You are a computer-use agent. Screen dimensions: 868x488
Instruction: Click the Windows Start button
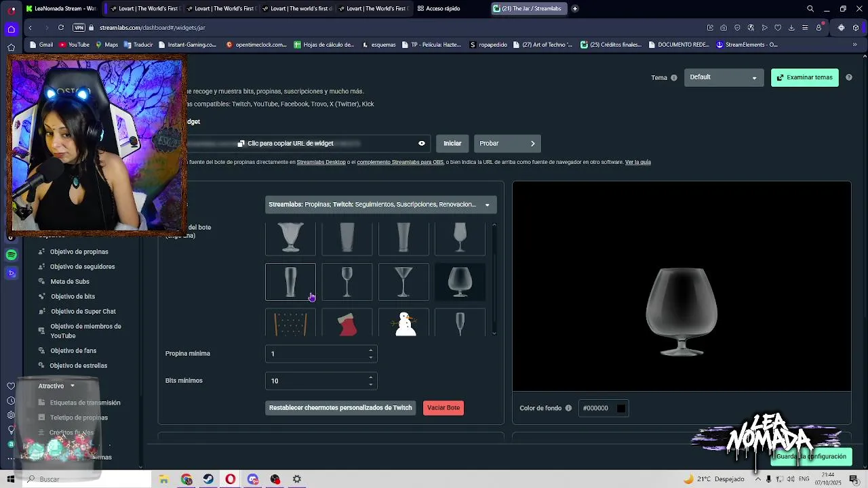tap(11, 479)
